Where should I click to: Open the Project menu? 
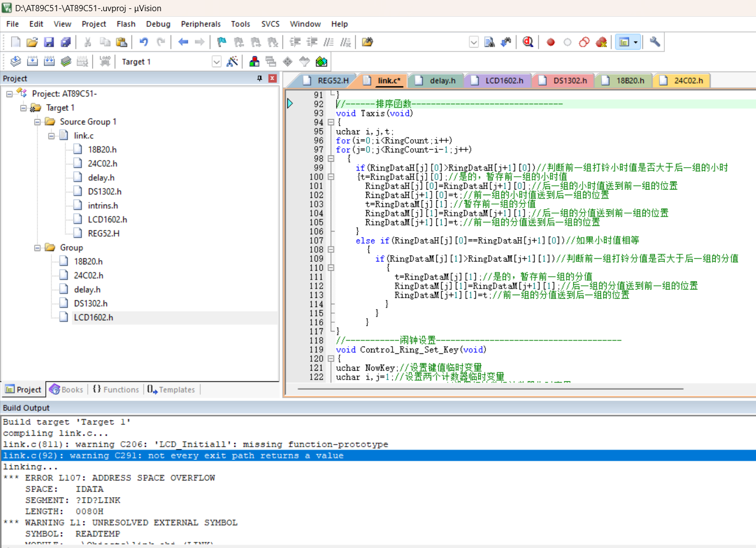(93, 24)
